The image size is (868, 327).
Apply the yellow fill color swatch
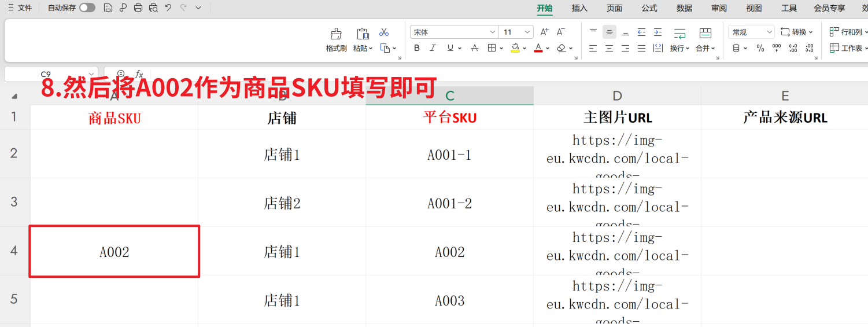pos(515,49)
